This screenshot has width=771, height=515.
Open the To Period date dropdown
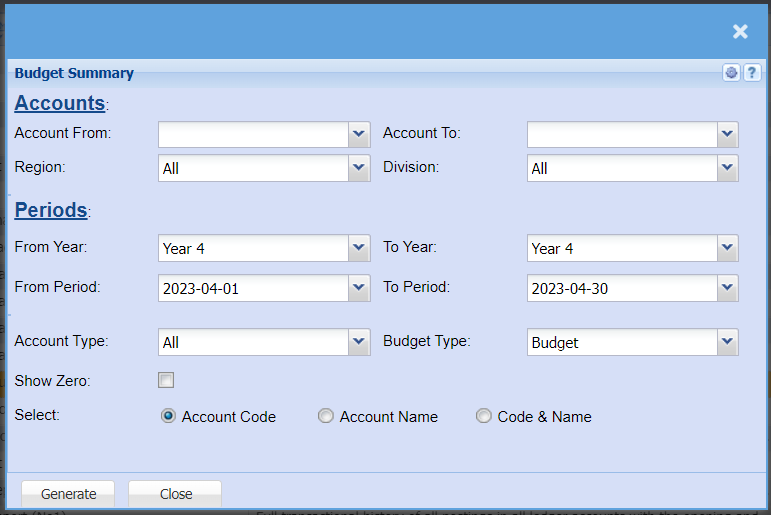click(x=727, y=288)
